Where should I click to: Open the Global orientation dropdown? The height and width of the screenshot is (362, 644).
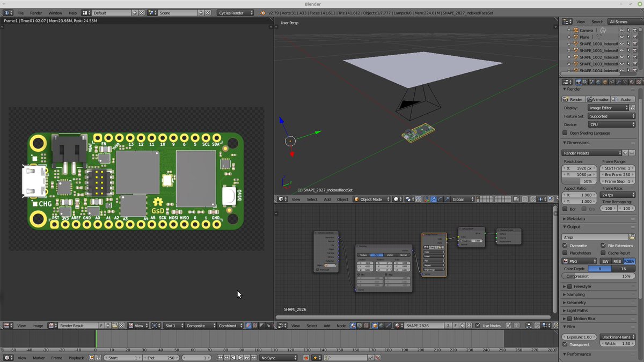pos(463,200)
